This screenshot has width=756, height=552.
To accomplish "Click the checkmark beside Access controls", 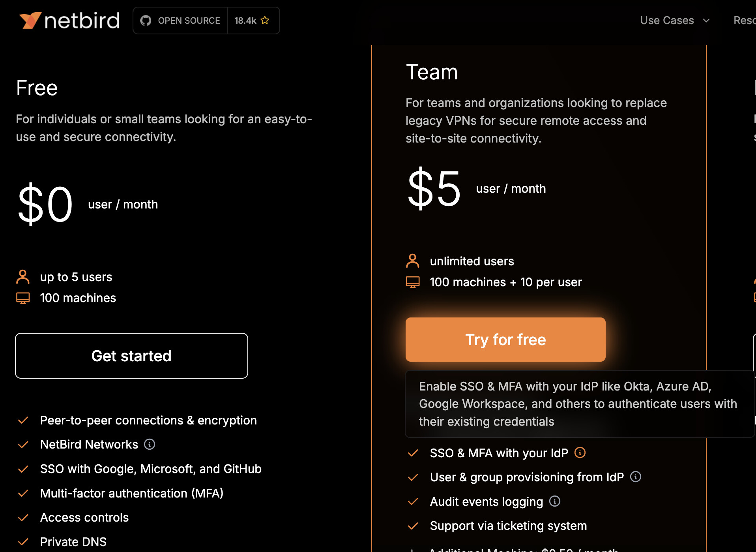I will [x=23, y=517].
